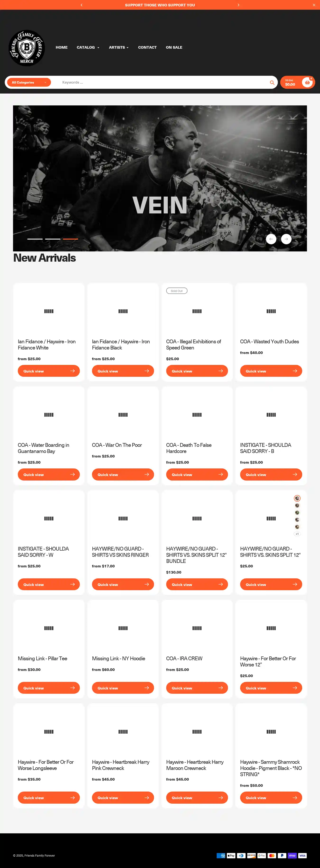Select the second hero slide indicator
This screenshot has height=868, width=320.
[53, 239]
